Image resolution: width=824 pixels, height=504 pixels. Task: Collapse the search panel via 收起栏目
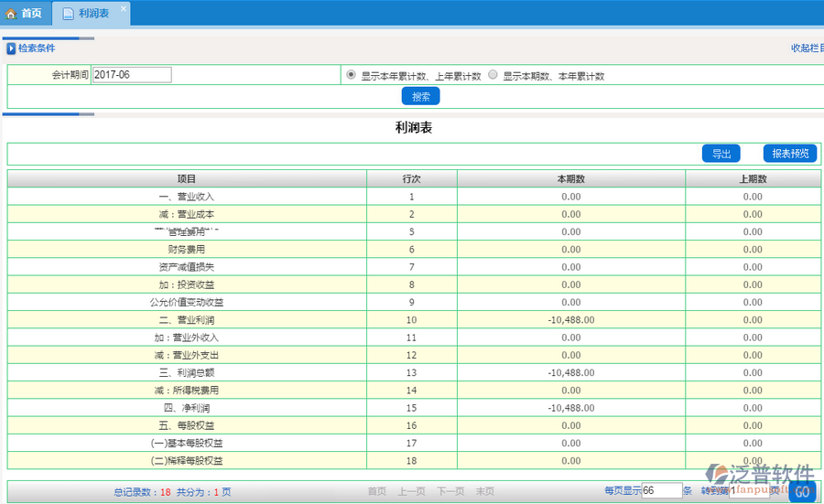click(x=807, y=48)
